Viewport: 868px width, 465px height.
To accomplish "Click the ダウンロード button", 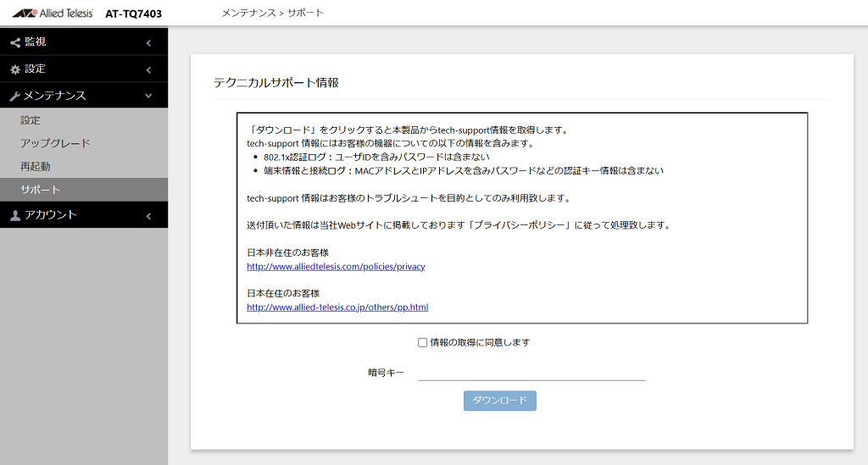I will click(500, 401).
